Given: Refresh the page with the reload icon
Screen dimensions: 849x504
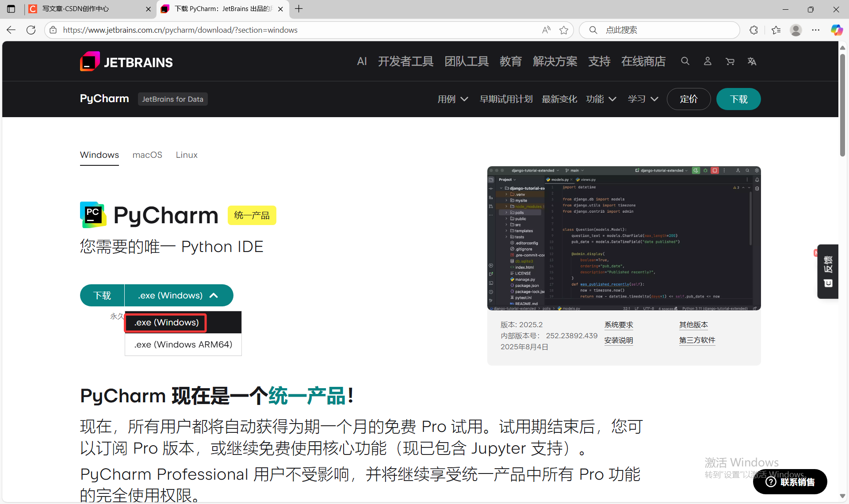Looking at the screenshot, I should pos(31,30).
